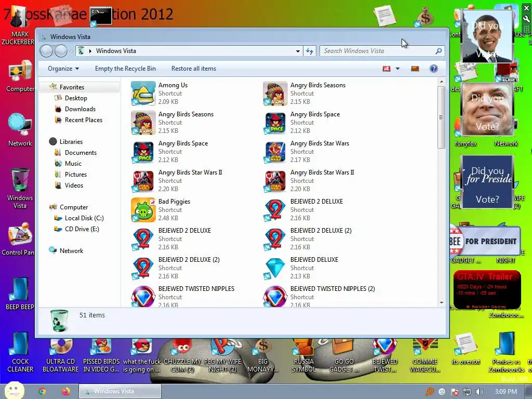
Task: Click the search magnifier in search box
Action: coord(438,51)
